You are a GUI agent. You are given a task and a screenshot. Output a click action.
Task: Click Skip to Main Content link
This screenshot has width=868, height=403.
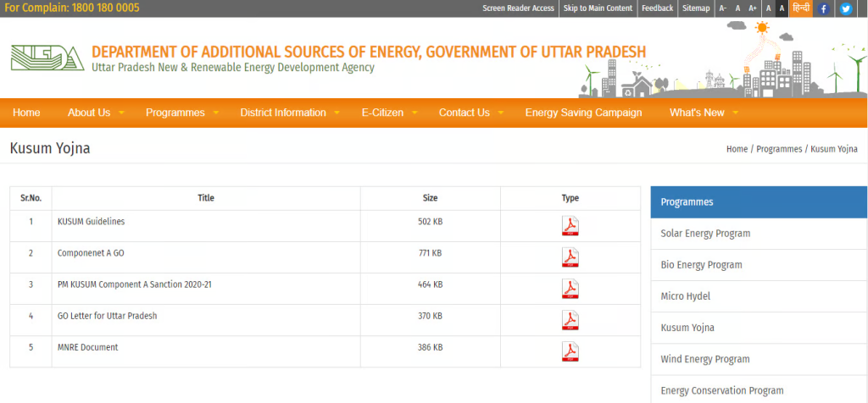(x=598, y=8)
